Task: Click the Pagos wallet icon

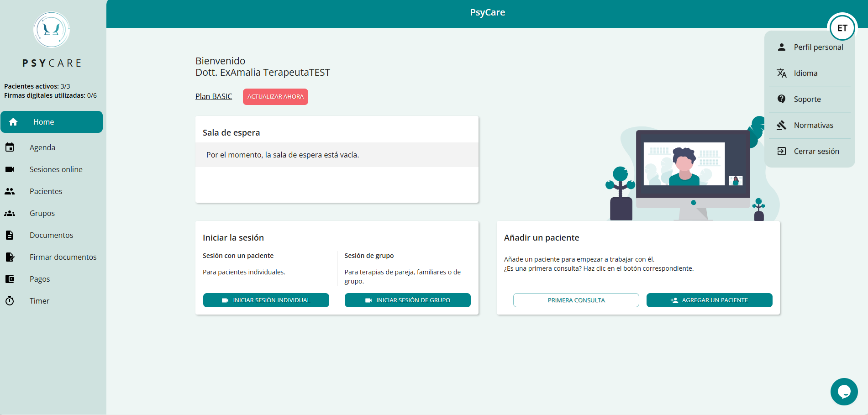Action: [x=10, y=279]
